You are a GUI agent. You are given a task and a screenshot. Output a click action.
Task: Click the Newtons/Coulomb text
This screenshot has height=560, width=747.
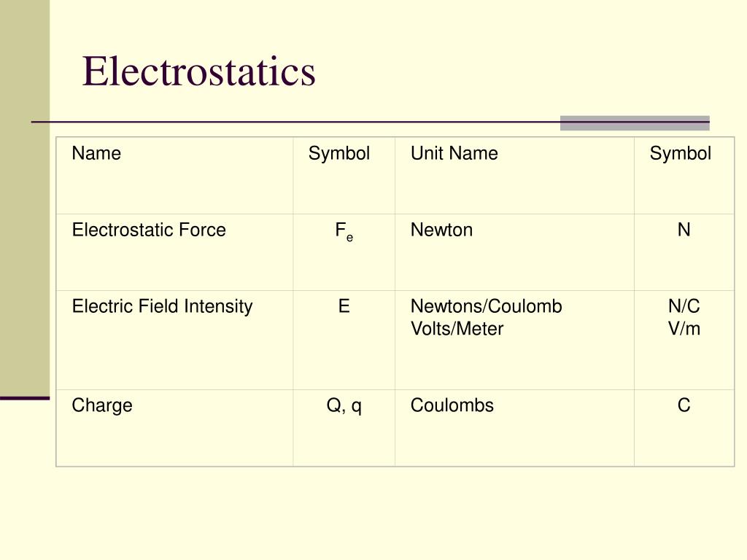click(x=487, y=306)
